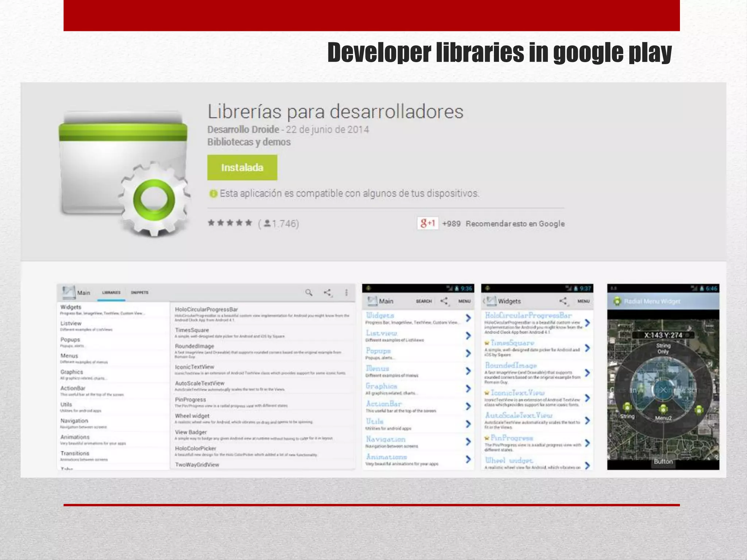The width and height of the screenshot is (747, 560).
Task: Click the share icon in tablet screenshot
Action: [328, 292]
